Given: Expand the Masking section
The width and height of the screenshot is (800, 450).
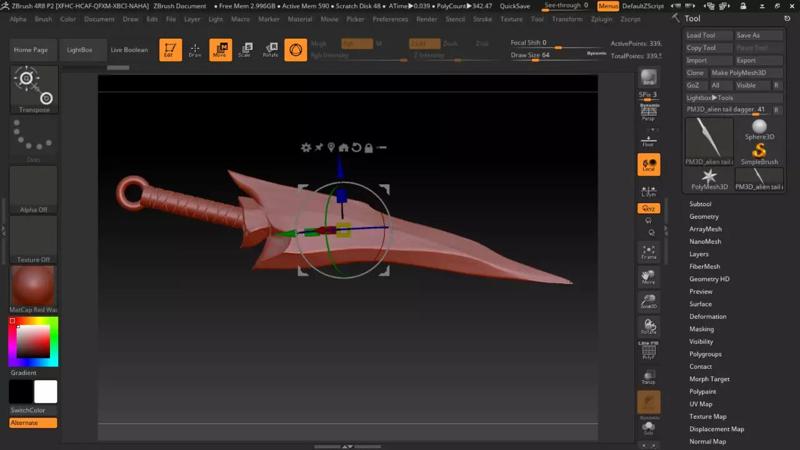Looking at the screenshot, I should [x=702, y=329].
